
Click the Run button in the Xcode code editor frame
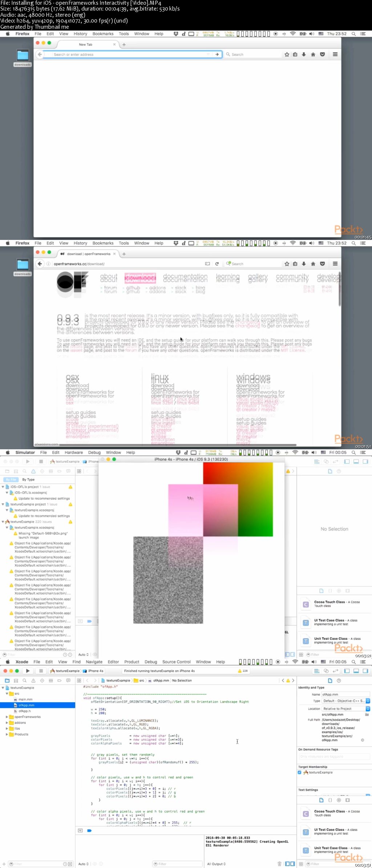[x=28, y=671]
